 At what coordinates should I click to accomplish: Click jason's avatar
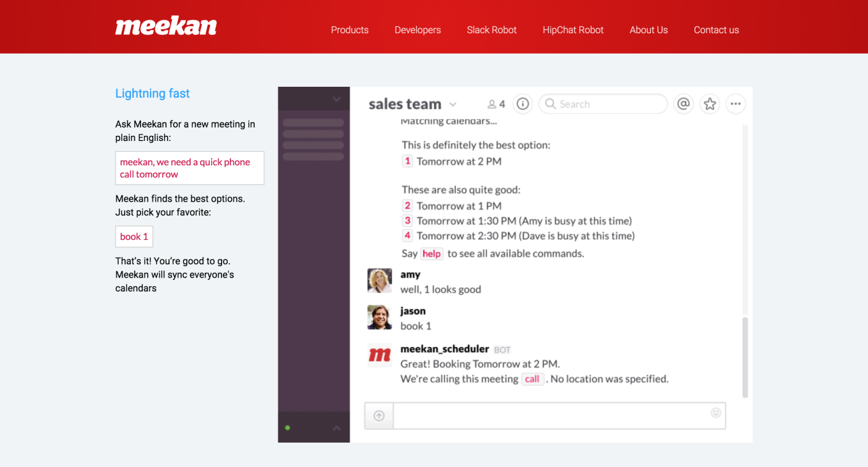coord(380,317)
